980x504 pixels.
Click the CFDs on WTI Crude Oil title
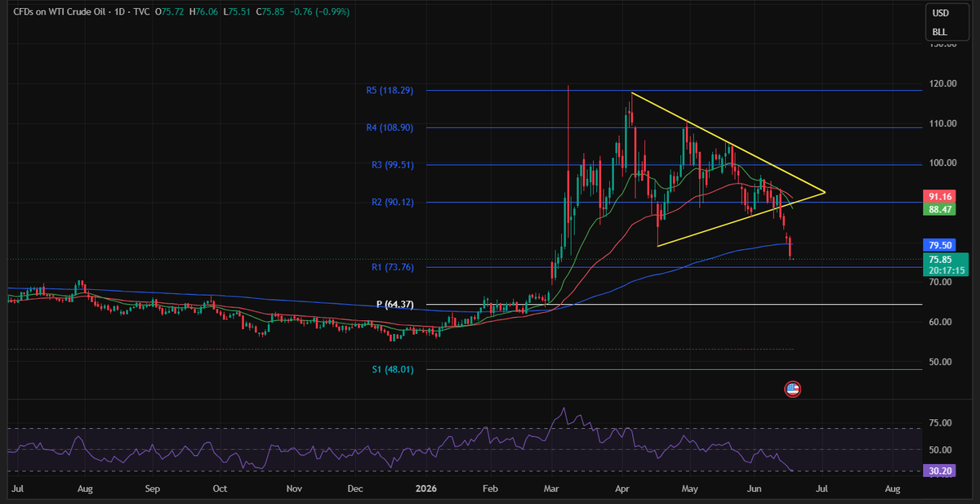(61, 11)
